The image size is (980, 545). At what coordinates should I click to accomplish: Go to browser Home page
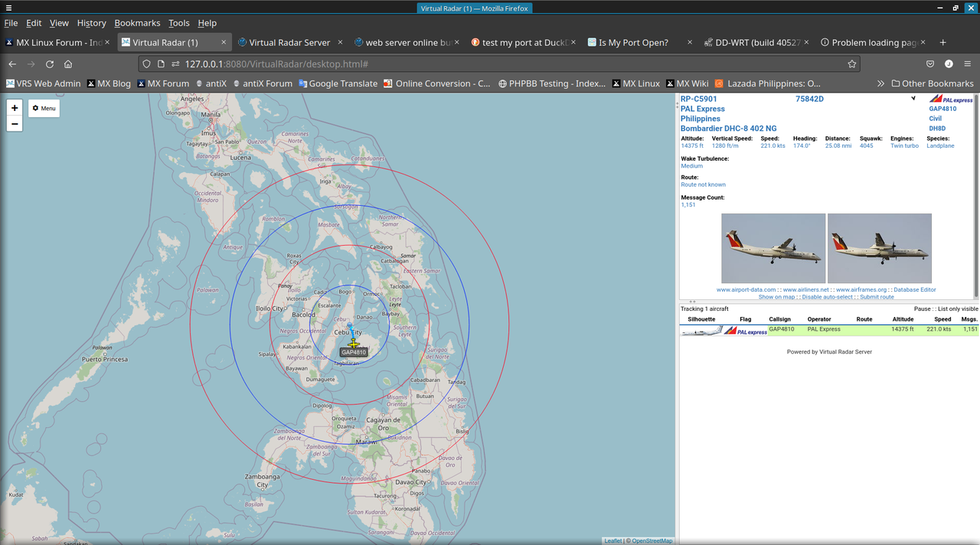tap(68, 64)
